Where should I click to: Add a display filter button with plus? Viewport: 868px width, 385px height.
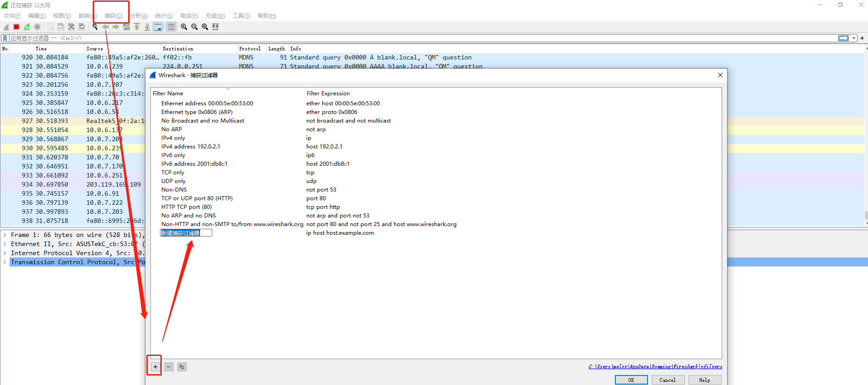(x=862, y=38)
